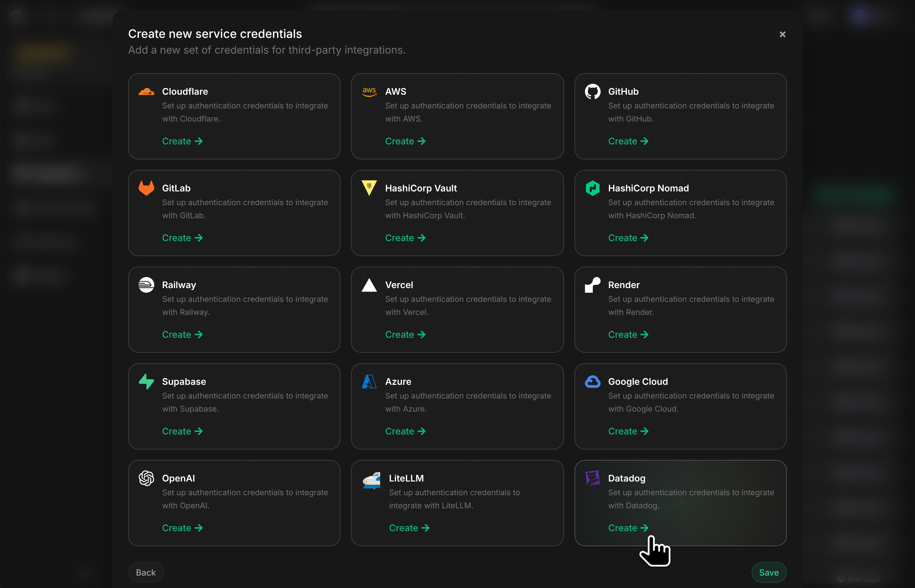Click the Vercel triangle icon

369,285
